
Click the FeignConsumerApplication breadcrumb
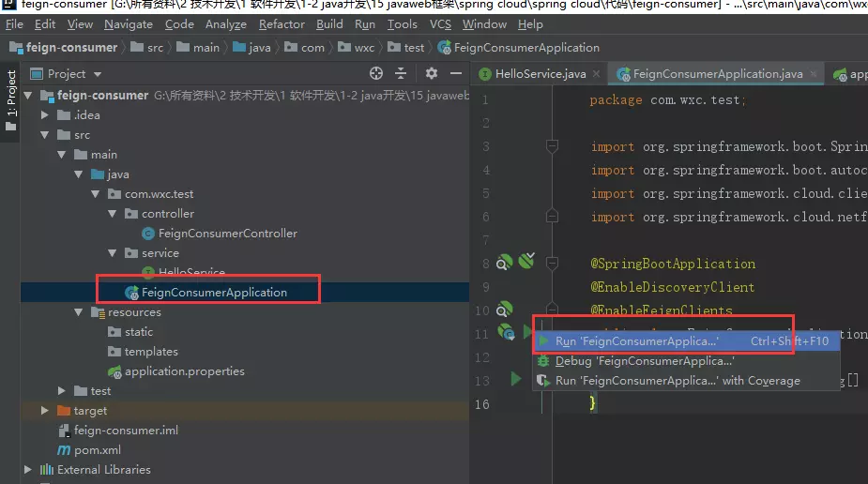(518, 48)
